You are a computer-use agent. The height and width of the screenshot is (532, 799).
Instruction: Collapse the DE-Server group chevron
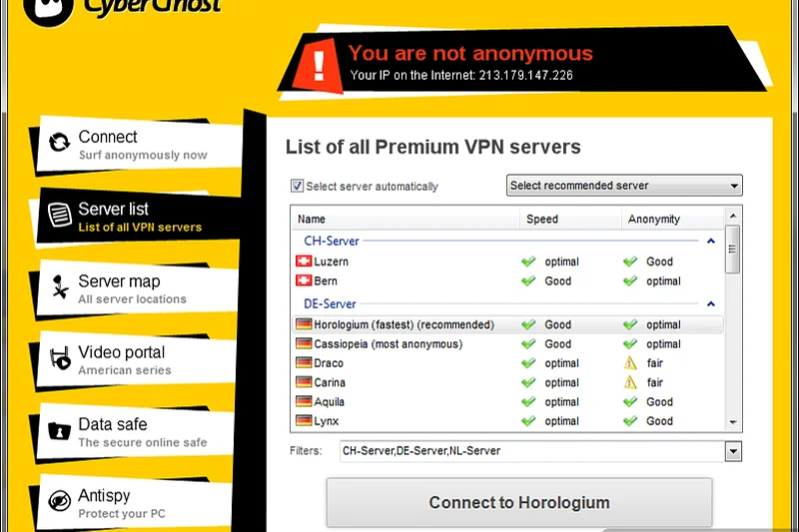711,303
